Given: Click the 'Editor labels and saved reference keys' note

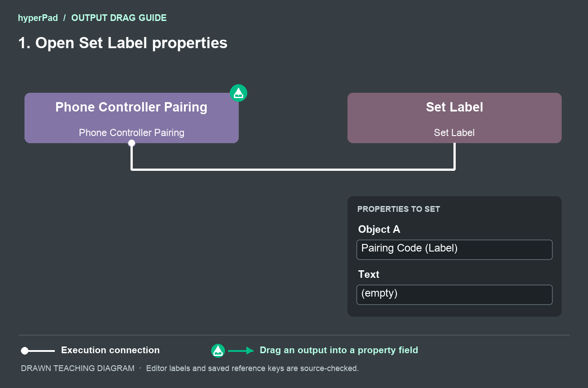Looking at the screenshot, I should click(252, 368).
